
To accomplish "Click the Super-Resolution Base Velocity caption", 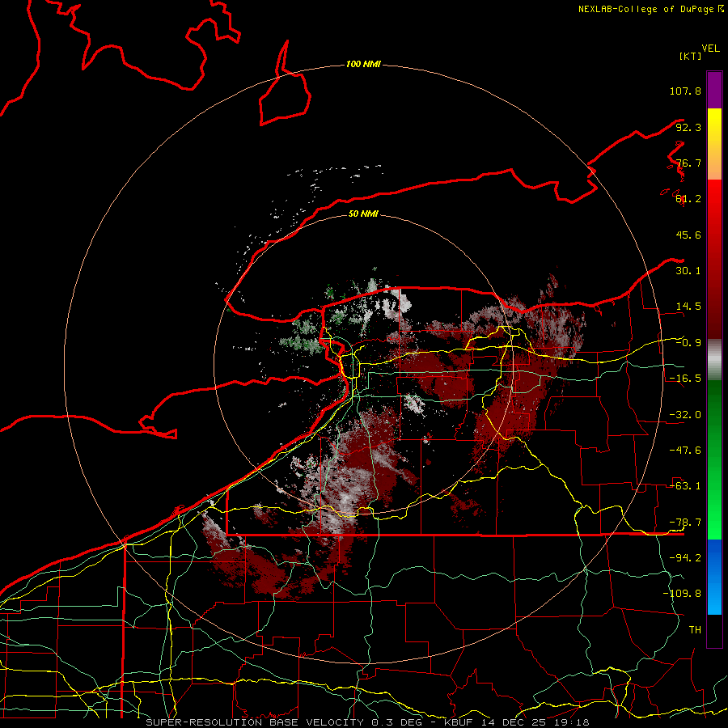I will coord(367,722).
